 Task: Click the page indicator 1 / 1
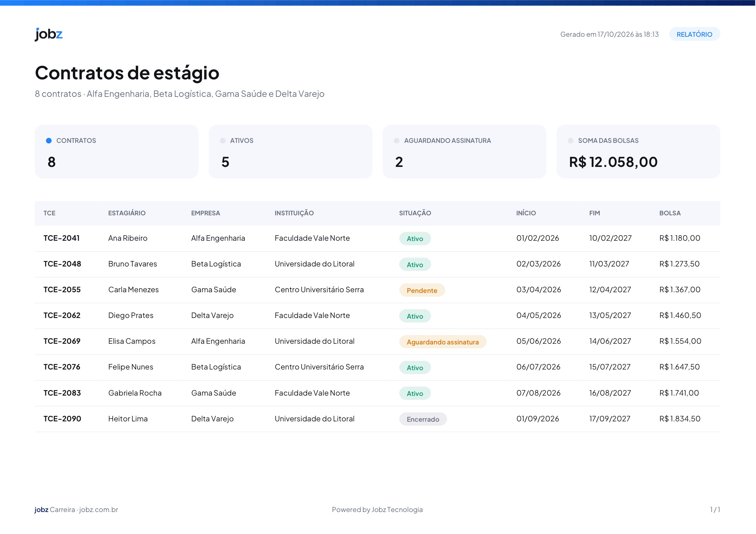click(x=715, y=510)
